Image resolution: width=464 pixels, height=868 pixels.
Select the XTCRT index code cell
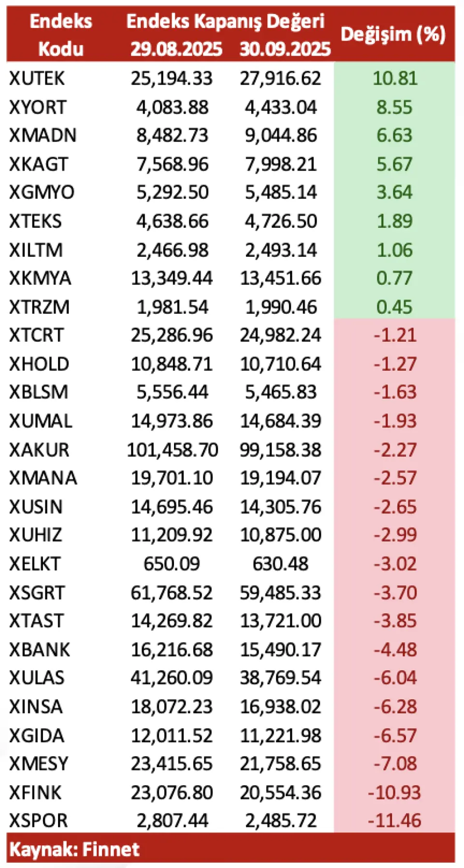(36, 335)
